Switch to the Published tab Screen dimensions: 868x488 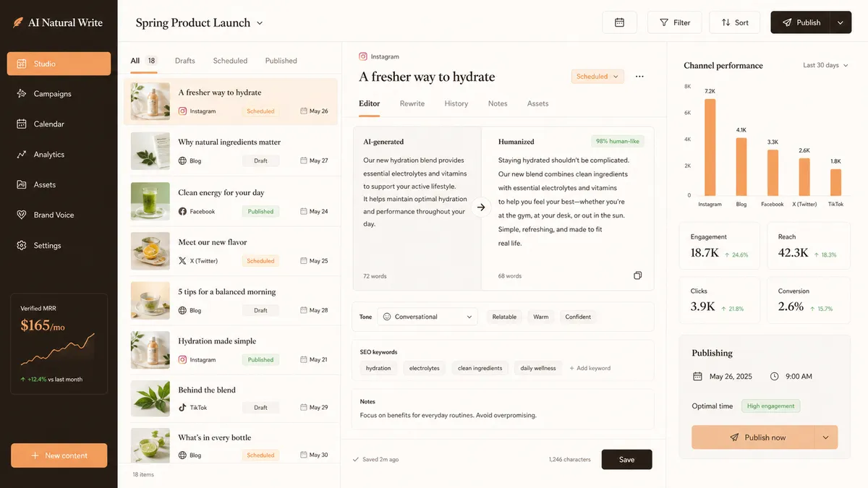click(281, 61)
